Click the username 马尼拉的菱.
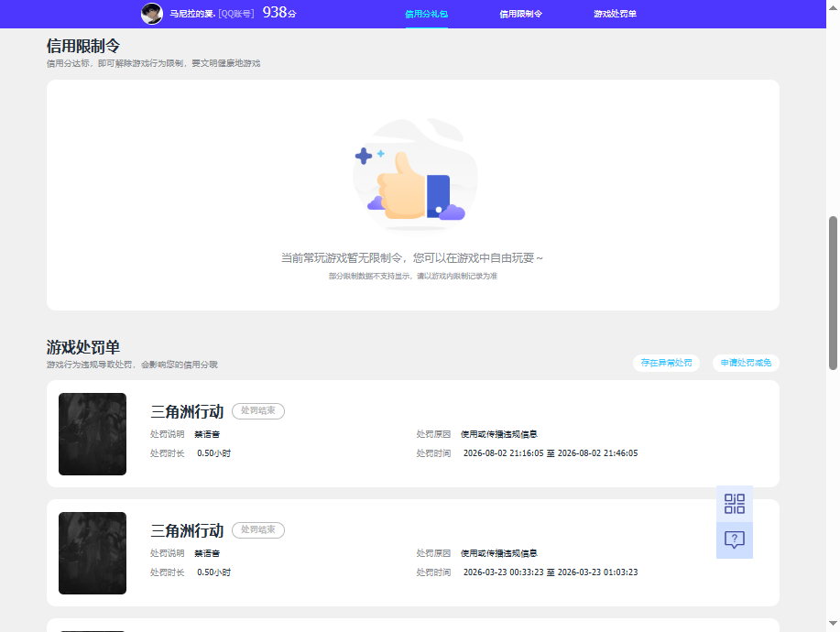 pos(192,14)
